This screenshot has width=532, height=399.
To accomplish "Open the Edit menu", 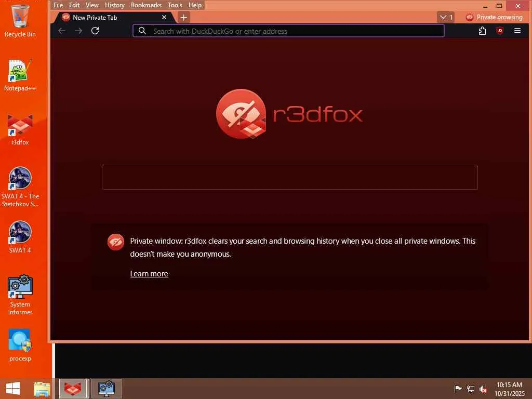I will pos(74,5).
